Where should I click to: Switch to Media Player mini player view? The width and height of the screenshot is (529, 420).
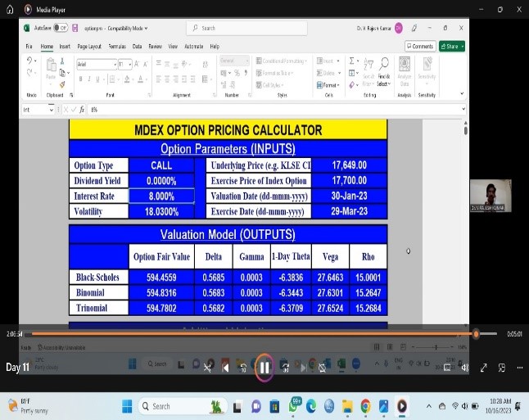tap(502, 368)
